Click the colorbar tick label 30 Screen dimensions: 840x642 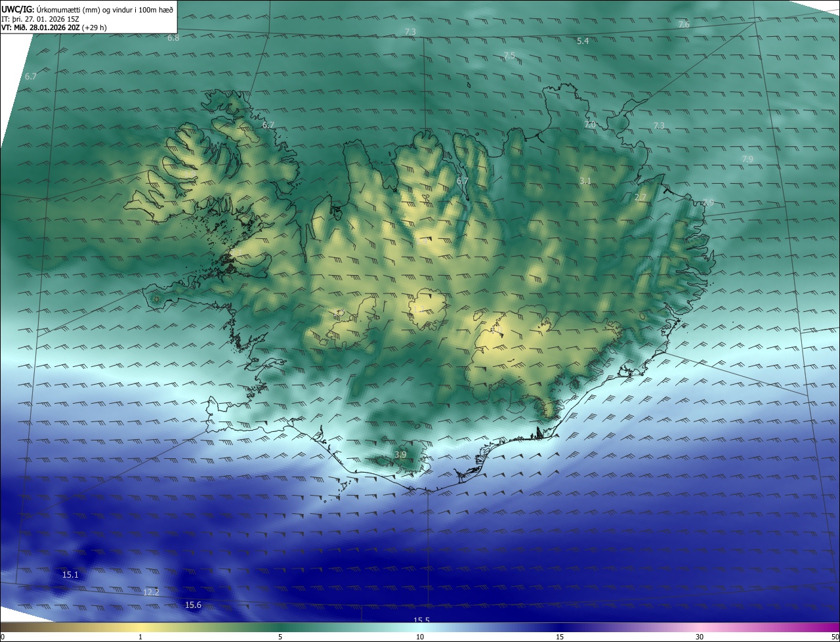click(x=700, y=637)
